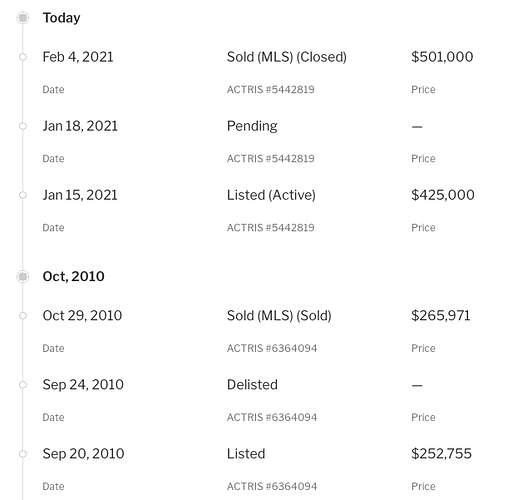Click the Delisted event entry

(x=252, y=385)
